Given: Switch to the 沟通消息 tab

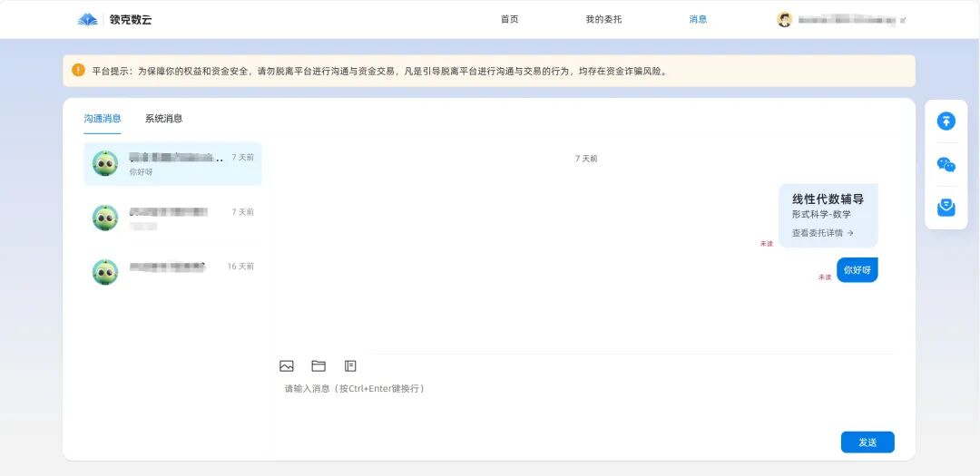Looking at the screenshot, I should [x=103, y=118].
